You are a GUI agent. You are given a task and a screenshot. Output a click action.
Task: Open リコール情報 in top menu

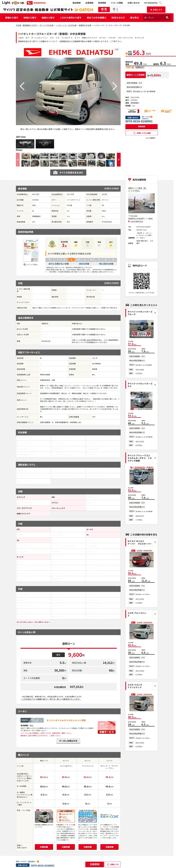[x=117, y=3]
